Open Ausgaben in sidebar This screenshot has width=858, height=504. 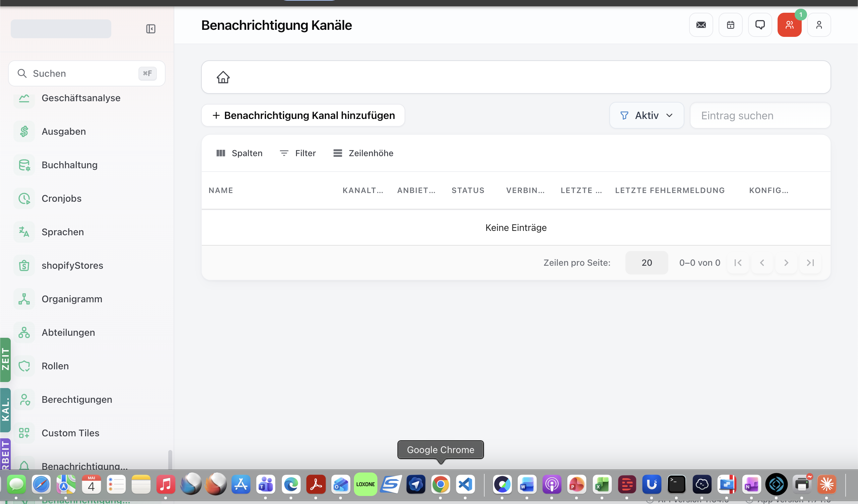tap(64, 131)
